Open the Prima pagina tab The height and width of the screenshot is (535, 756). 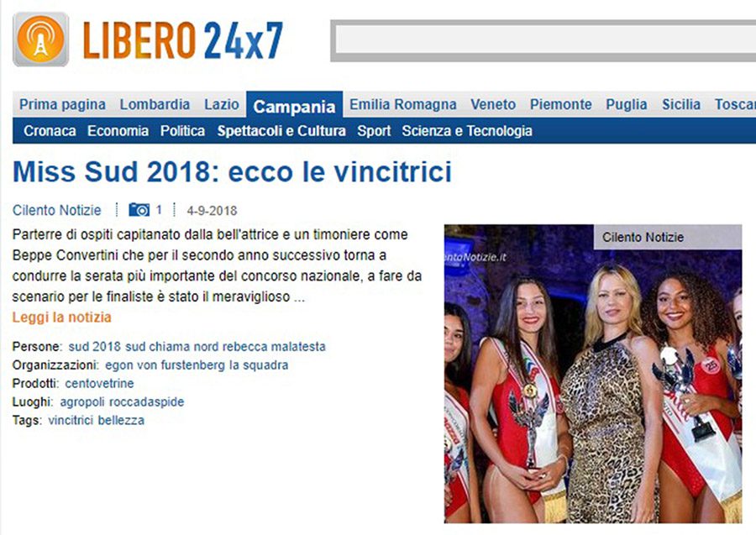[x=62, y=105]
